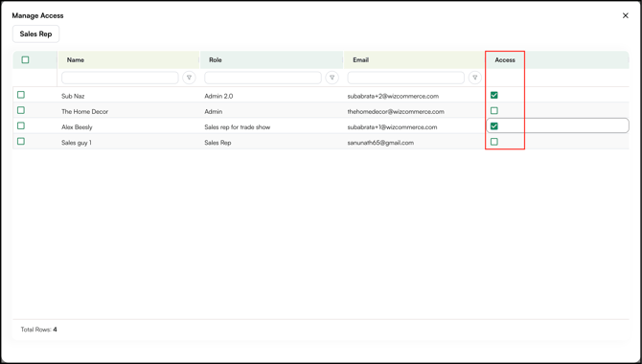The height and width of the screenshot is (364, 642).
Task: Focus the Email filter input
Action: pyautogui.click(x=405, y=78)
